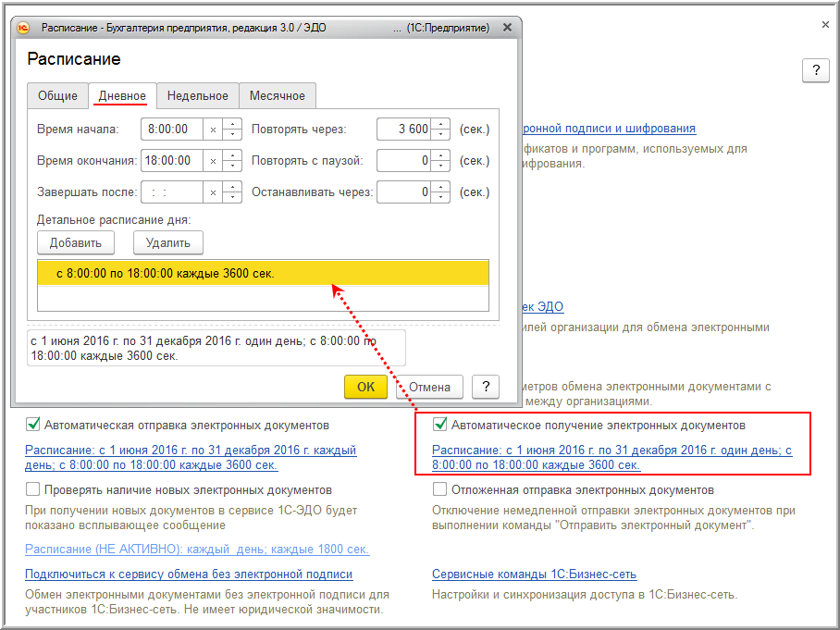This screenshot has height=630, width=840.
Task: Decrease Время начала with the down arrow
Action: pos(232,134)
